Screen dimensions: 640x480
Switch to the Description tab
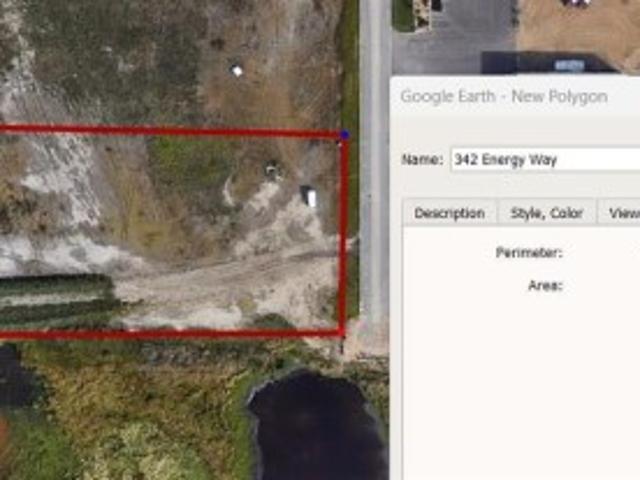449,213
